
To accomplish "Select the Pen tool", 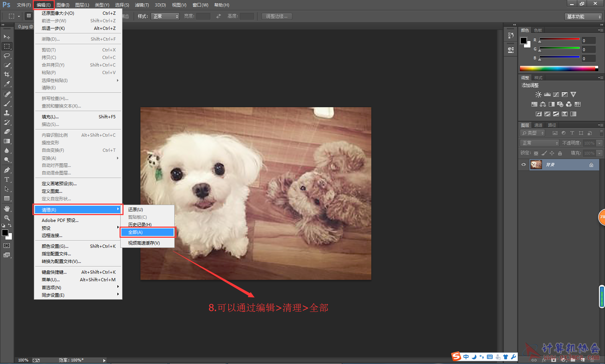I will [7, 170].
